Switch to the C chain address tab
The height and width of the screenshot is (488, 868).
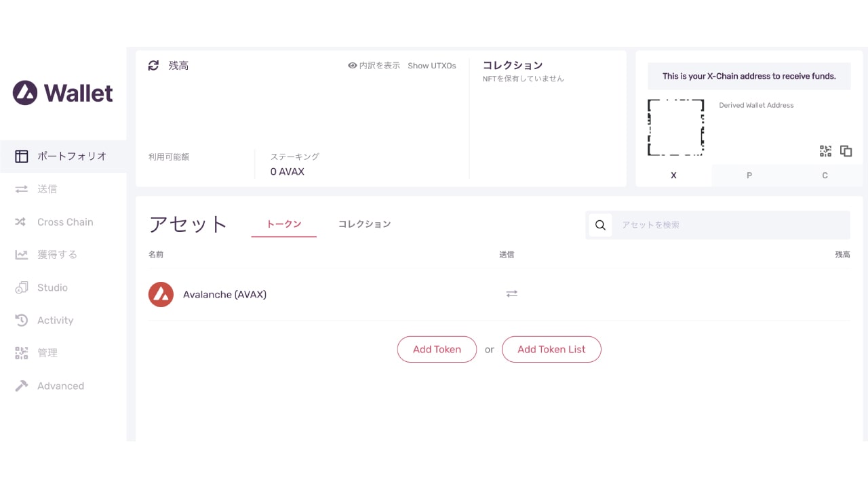pyautogui.click(x=825, y=176)
